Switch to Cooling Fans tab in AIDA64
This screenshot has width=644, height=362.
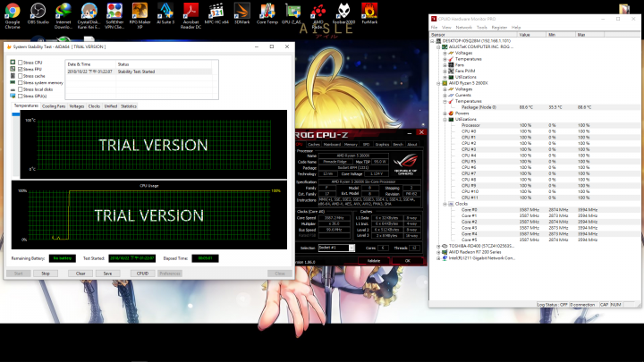coord(54,106)
